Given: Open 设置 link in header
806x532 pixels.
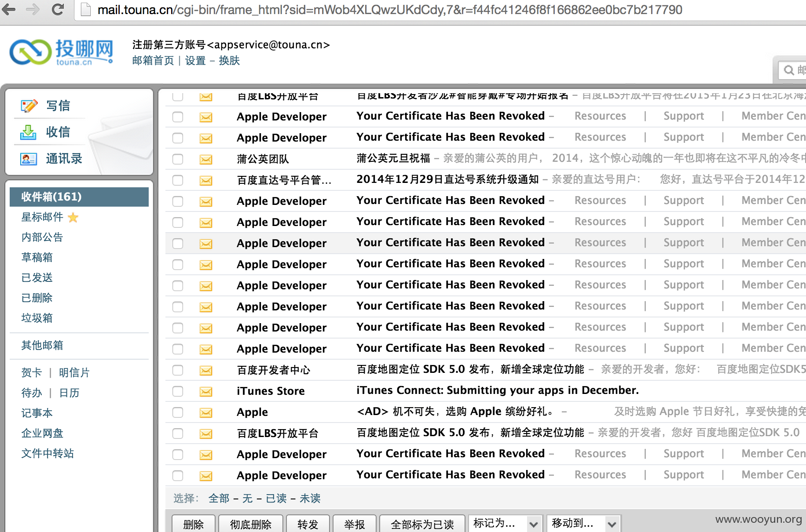Looking at the screenshot, I should pos(195,60).
